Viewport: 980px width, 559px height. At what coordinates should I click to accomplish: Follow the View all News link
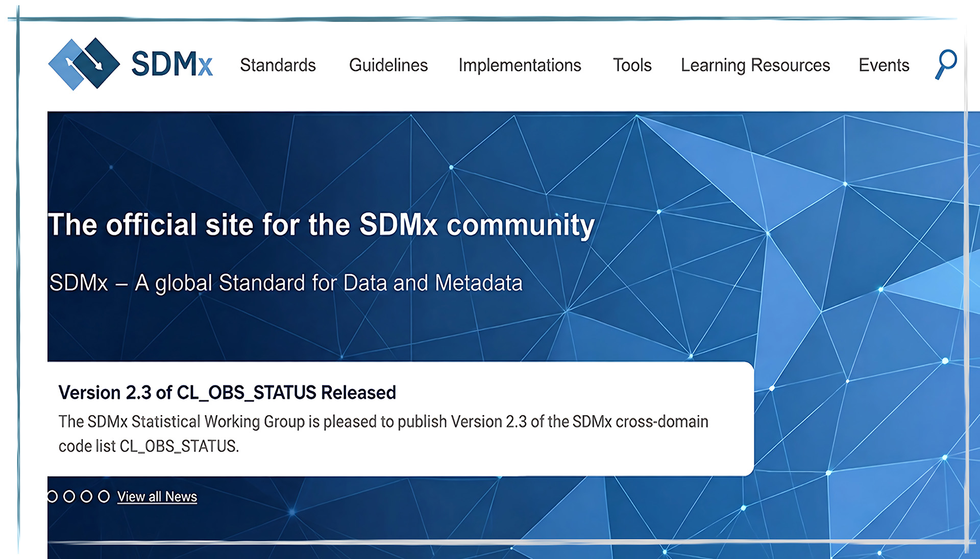[157, 497]
